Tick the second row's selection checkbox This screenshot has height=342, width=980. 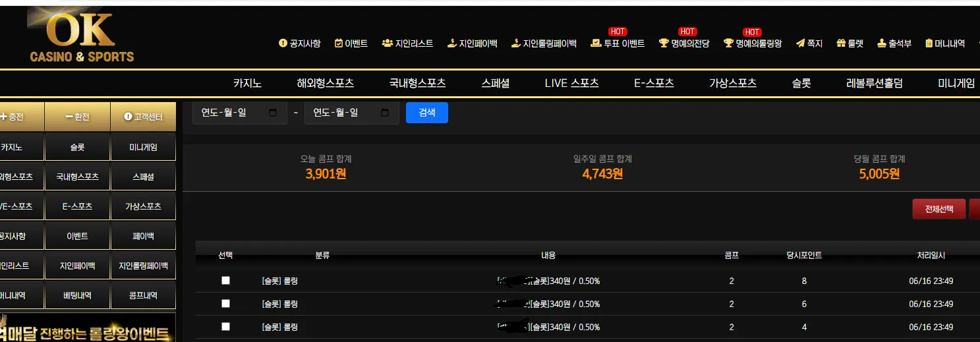(x=225, y=303)
